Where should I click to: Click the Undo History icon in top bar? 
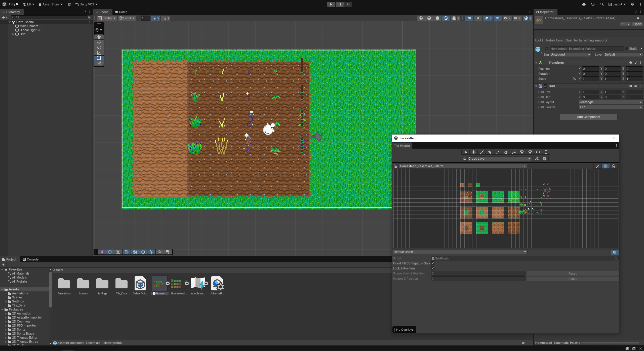(x=593, y=4)
